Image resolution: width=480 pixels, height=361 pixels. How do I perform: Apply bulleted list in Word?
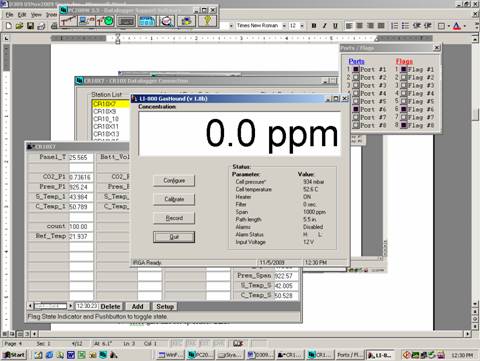pyautogui.click(x=405, y=26)
